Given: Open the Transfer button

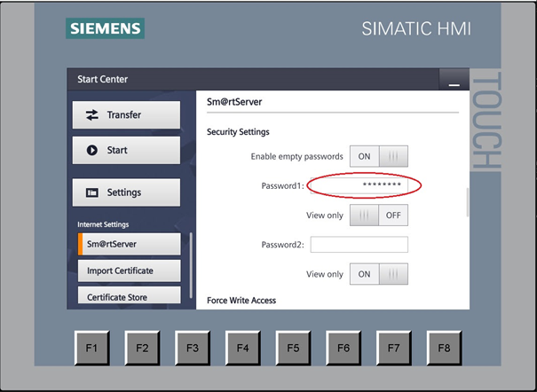Looking at the screenshot, I should 126,115.
